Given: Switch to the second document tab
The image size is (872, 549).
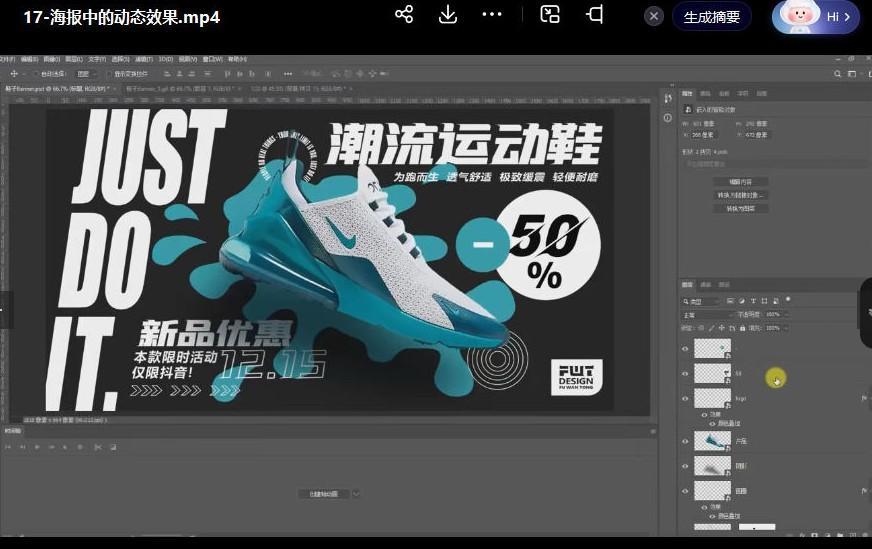Looking at the screenshot, I should click(x=178, y=89).
